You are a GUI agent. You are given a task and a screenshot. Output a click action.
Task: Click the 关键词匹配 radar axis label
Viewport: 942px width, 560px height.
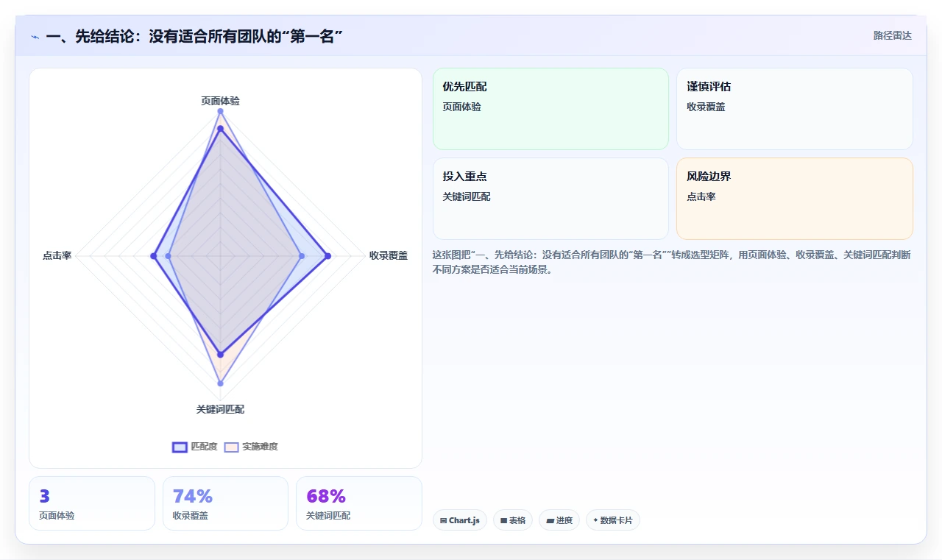pyautogui.click(x=220, y=409)
